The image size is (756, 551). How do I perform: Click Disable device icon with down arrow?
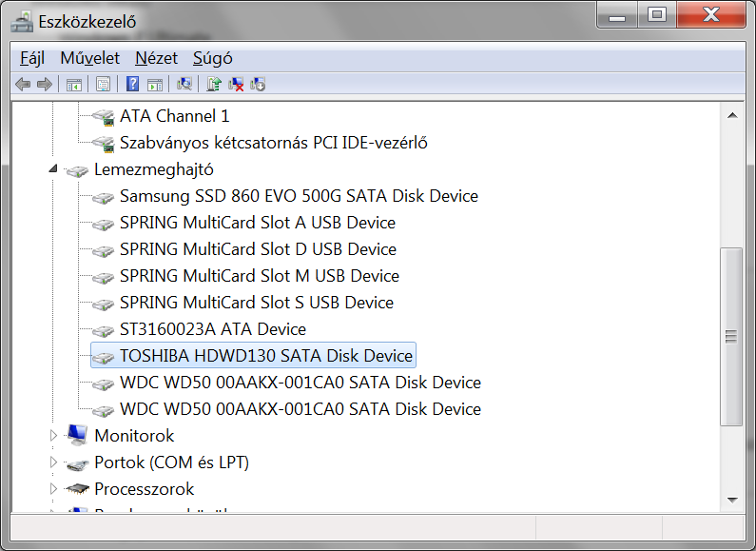[258, 85]
